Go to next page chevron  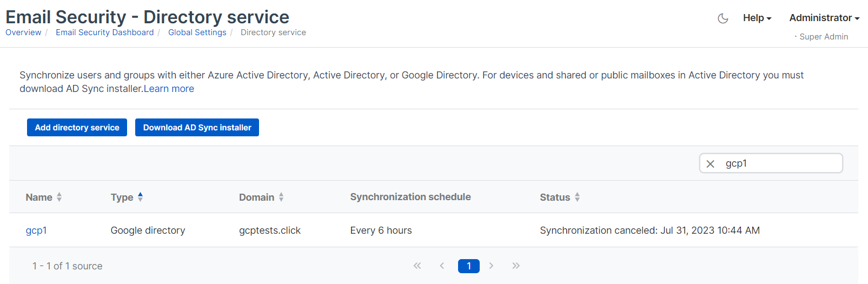point(491,266)
